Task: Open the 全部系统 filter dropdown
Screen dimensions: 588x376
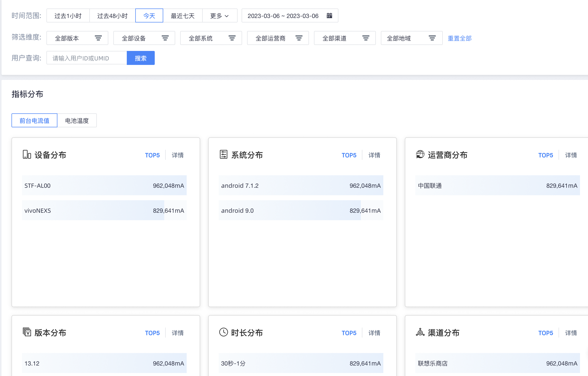Action: pyautogui.click(x=211, y=38)
